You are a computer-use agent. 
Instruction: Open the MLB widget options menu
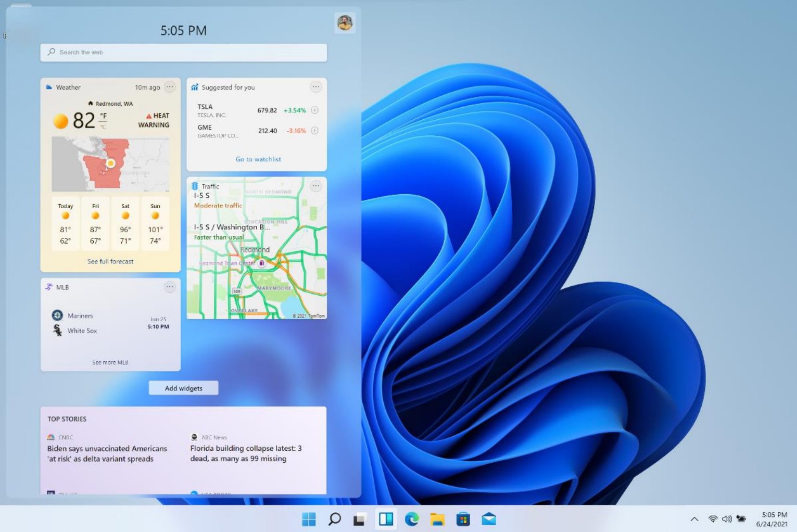(170, 286)
